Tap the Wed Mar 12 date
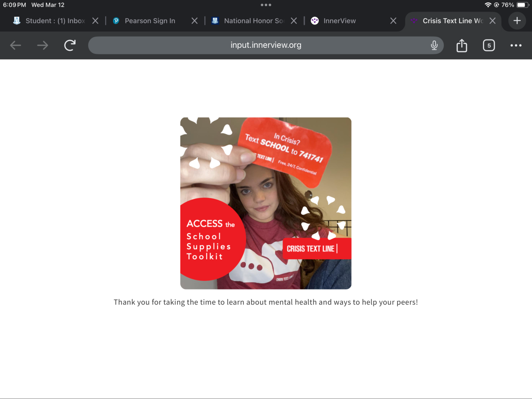This screenshot has height=399, width=532. coord(48,5)
